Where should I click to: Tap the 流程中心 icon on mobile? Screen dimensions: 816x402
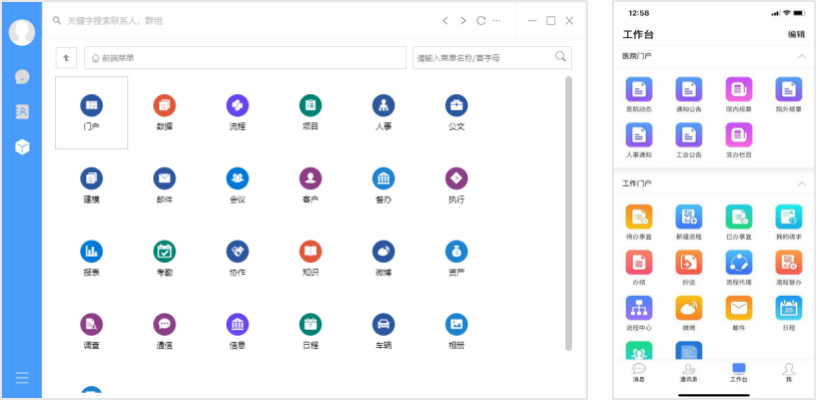coord(639,308)
